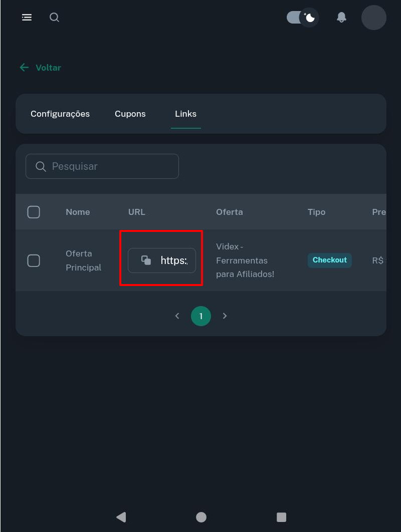Go back with the Voltar link
This screenshot has height=532, width=401.
click(41, 68)
